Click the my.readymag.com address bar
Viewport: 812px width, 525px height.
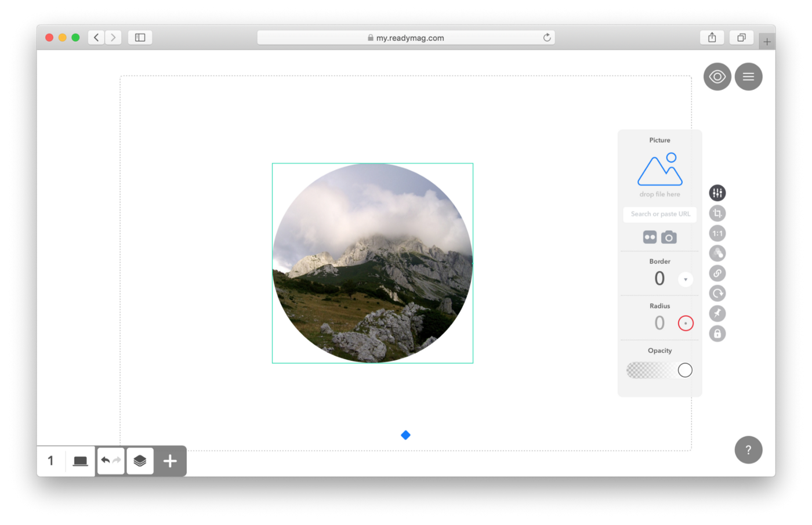(406, 38)
